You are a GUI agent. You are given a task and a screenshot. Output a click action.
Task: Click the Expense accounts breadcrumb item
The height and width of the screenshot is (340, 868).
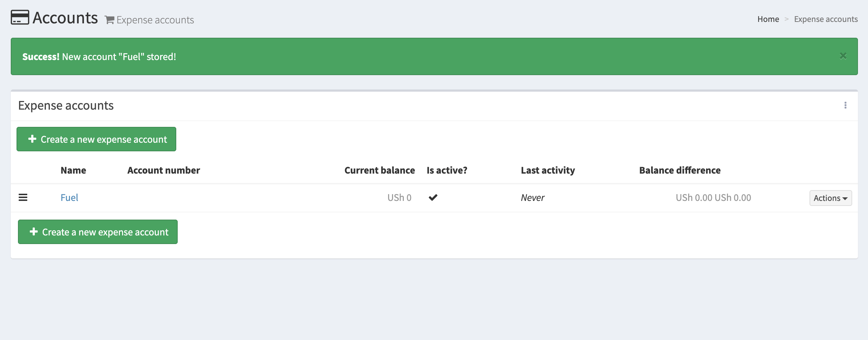point(826,19)
